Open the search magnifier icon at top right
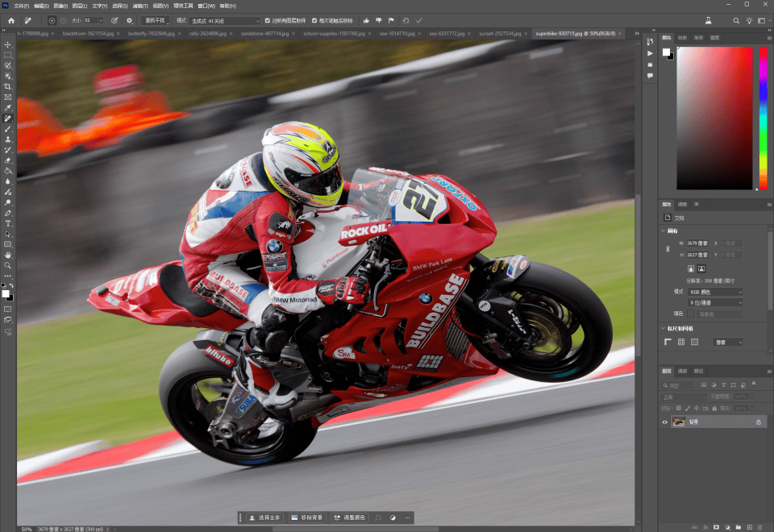The width and height of the screenshot is (774, 532). (736, 20)
